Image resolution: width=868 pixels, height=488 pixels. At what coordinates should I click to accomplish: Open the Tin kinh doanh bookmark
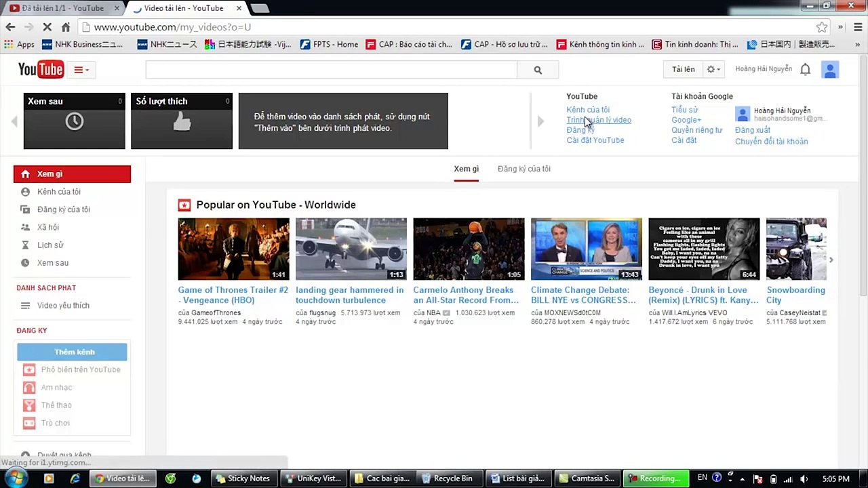pyautogui.click(x=695, y=45)
